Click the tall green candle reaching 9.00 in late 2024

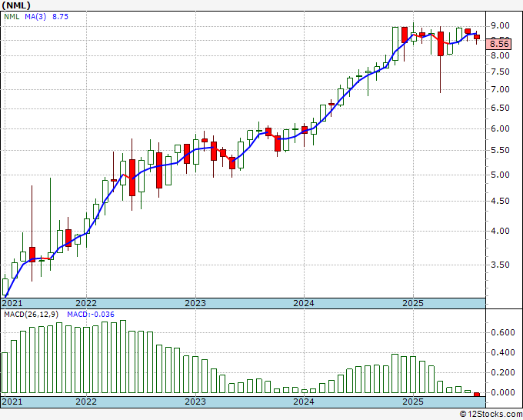coord(395,44)
